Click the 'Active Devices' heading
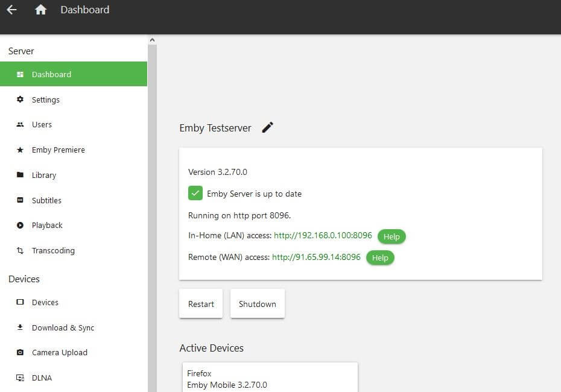This screenshot has height=392, width=561. [212, 348]
